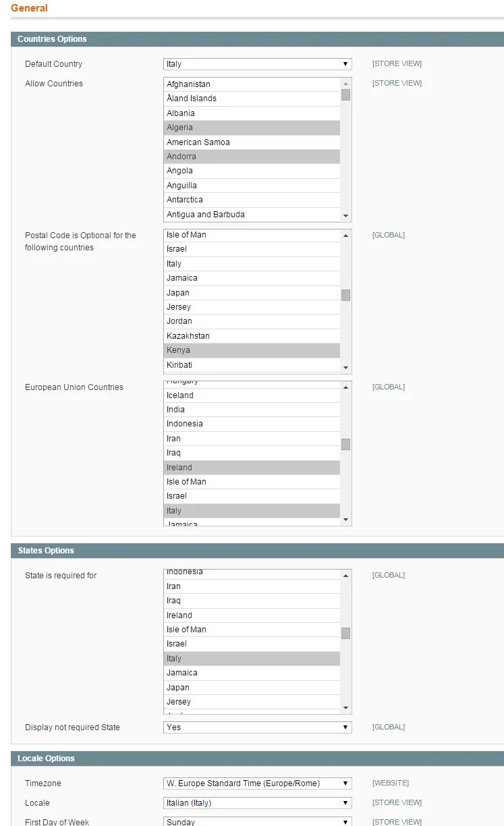Select Italy in Postal Code Optional list
Image resolution: width=504 pixels, height=826 pixels.
252,264
